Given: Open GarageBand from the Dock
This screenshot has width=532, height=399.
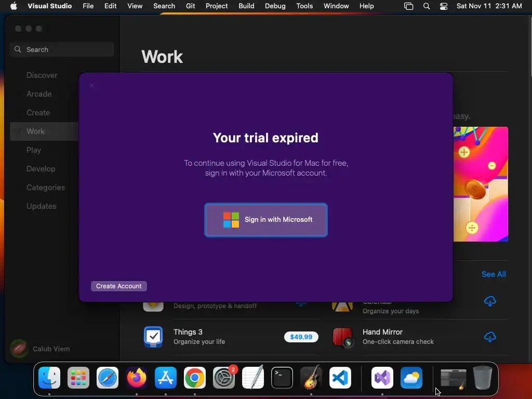Looking at the screenshot, I should 311,378.
